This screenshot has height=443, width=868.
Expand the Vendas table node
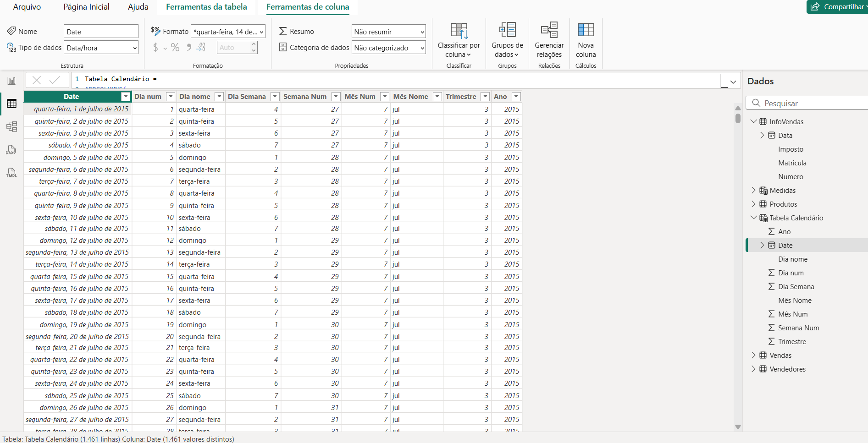753,355
